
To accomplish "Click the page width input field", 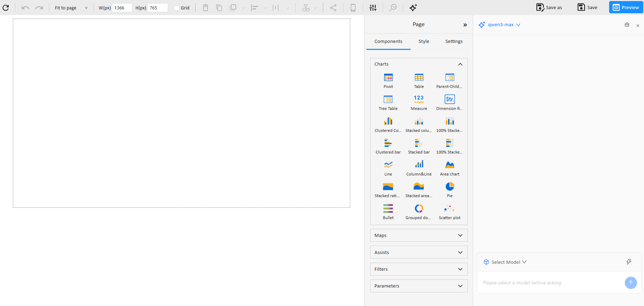I will pyautogui.click(x=122, y=8).
